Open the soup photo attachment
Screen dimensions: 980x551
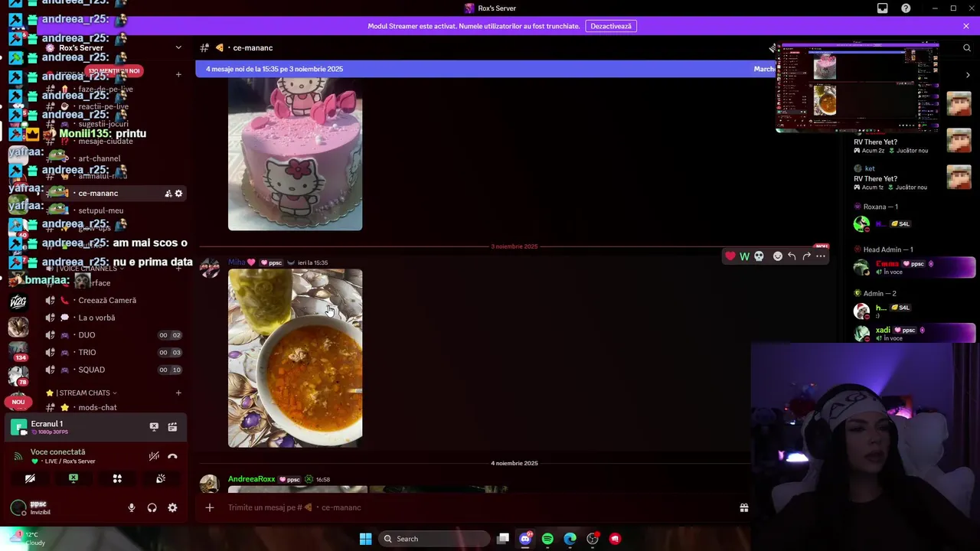(295, 358)
